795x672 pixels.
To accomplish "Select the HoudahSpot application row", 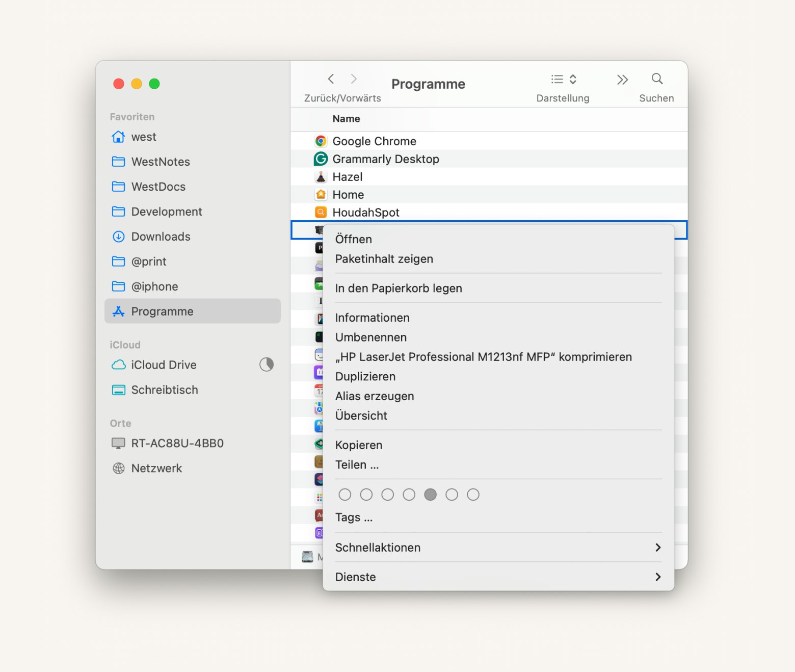I will [x=489, y=213].
